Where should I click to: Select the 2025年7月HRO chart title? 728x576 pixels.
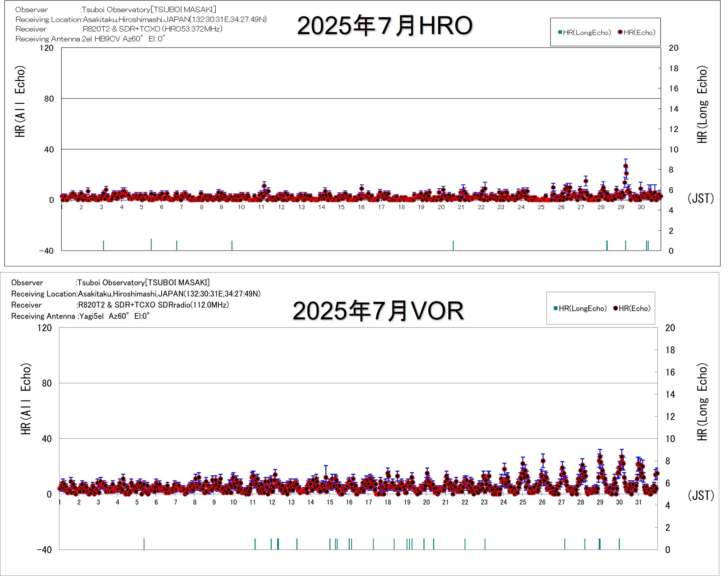point(384,26)
